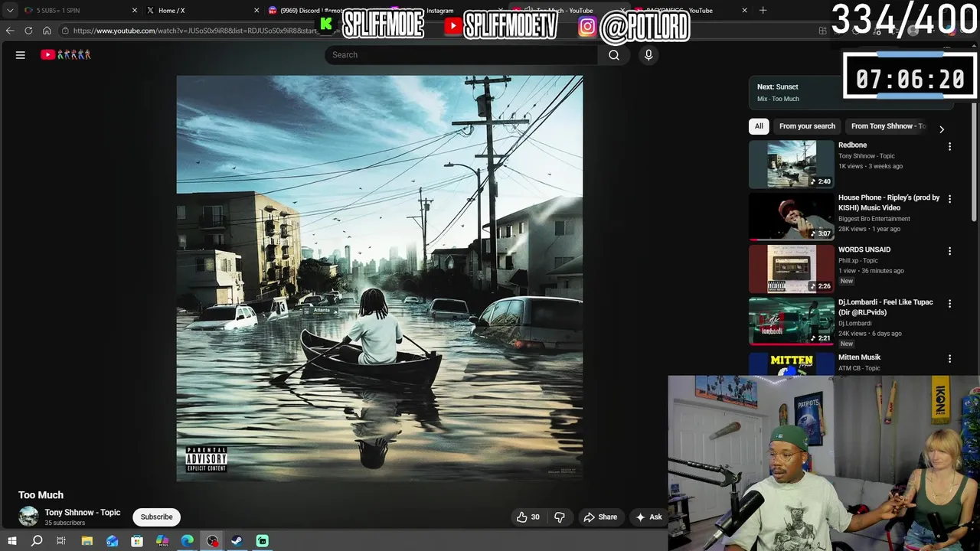
Task: Subscribe to Tony Shhnow - Topic
Action: 156,517
